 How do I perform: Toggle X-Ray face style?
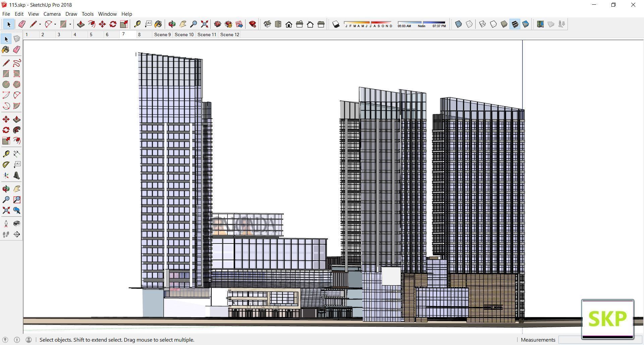click(x=459, y=24)
